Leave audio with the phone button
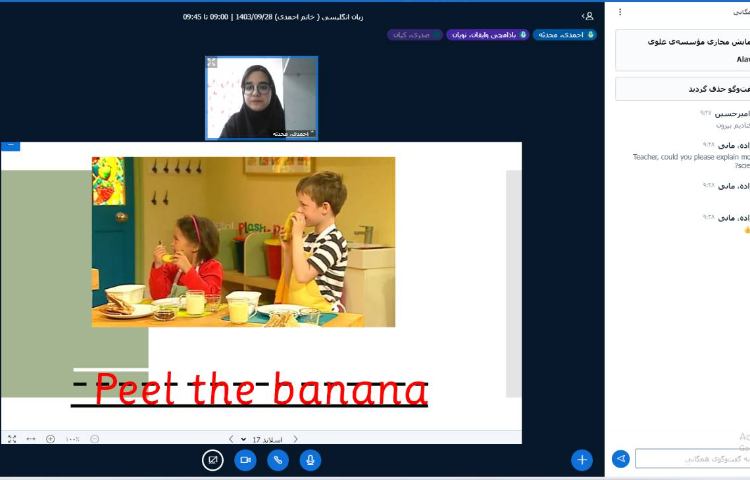Screen dimensions: 750x480 coord(278,460)
